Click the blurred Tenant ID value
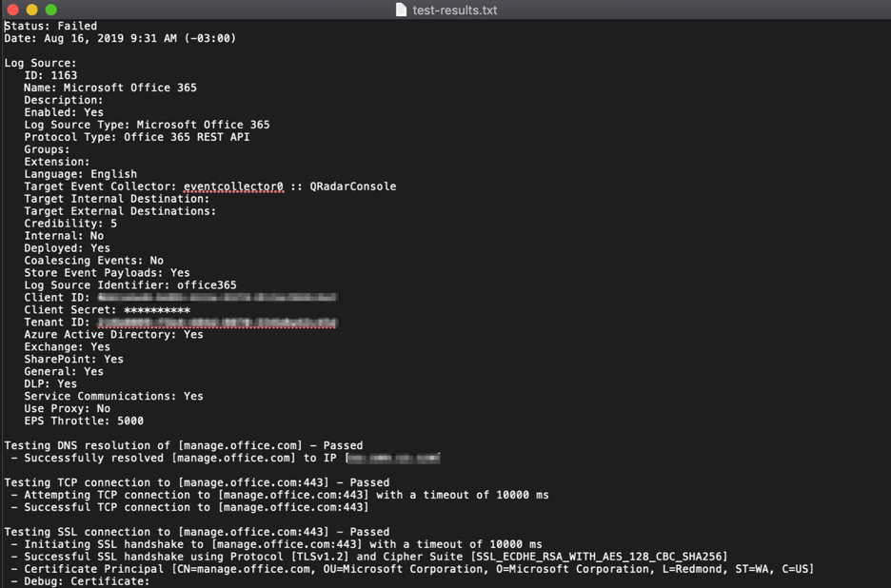The height and width of the screenshot is (588, 891). pyautogui.click(x=218, y=323)
